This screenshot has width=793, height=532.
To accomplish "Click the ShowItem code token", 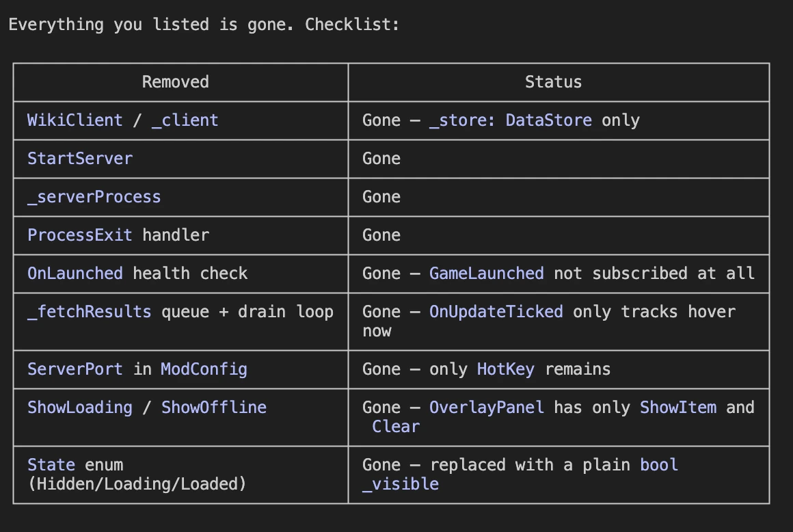I will click(x=678, y=408).
